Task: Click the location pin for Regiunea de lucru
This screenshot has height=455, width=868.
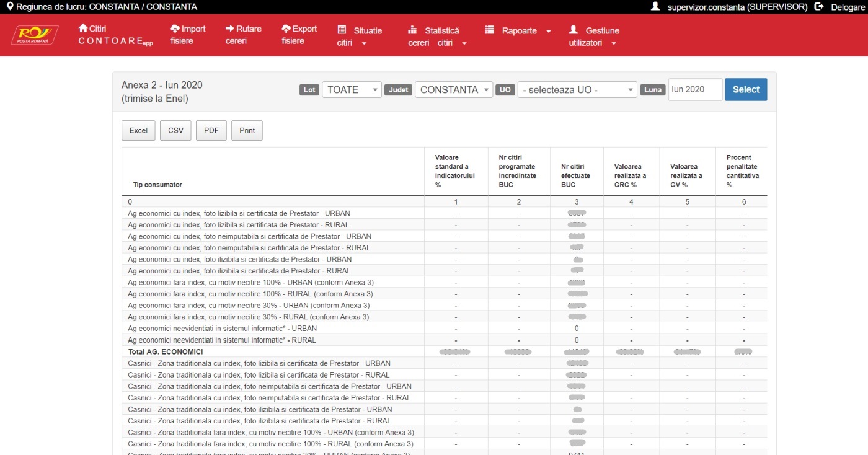Action: click(x=10, y=7)
